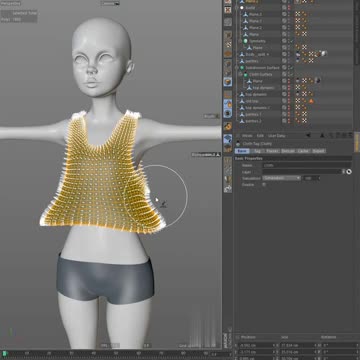Image resolution: width=360 pixels, height=360 pixels.
Task: Click the small arrow button beside the Layer field
Action: coord(343,172)
